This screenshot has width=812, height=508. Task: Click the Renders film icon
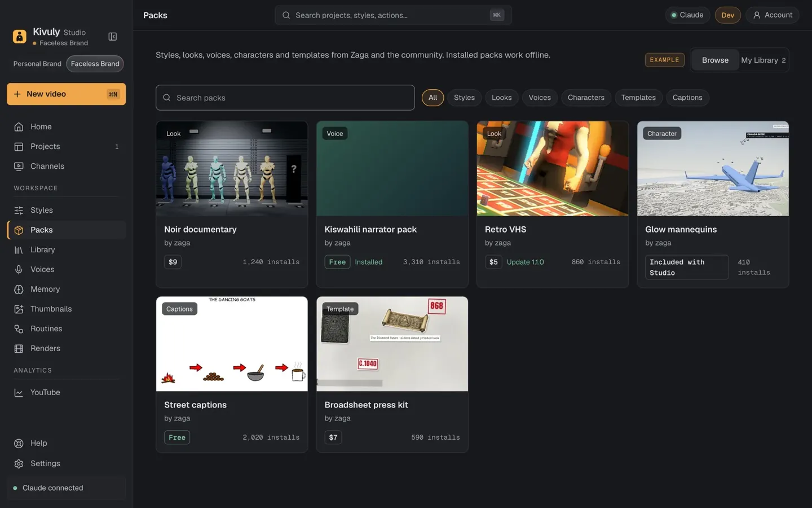(x=19, y=349)
